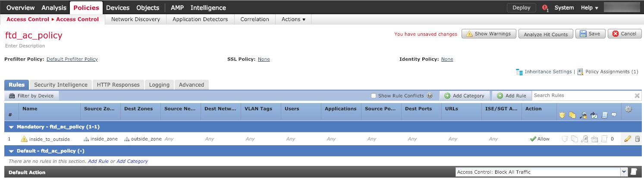Cancel the unsaved changes
This screenshot has height=181, width=644.
click(624, 34)
